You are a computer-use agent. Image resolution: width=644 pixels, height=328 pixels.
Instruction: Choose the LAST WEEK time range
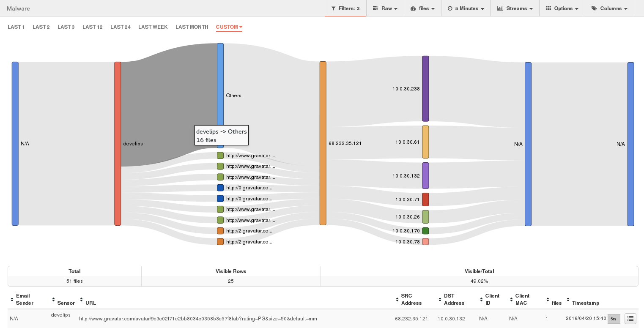click(x=153, y=27)
